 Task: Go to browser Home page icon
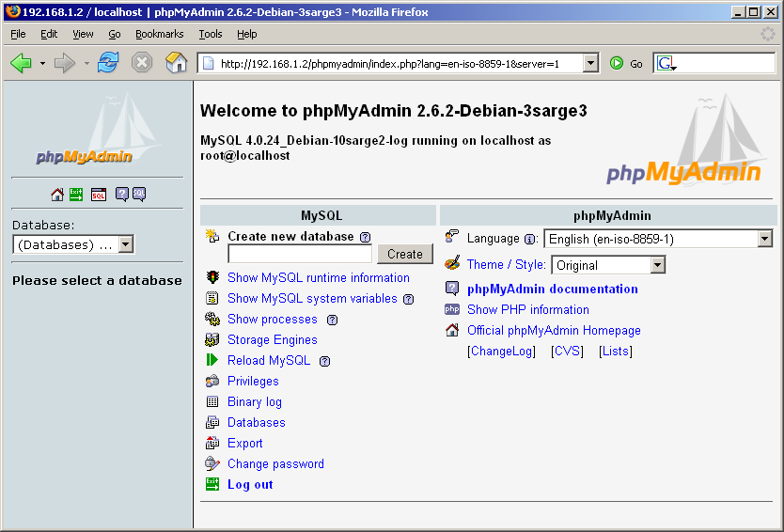pyautogui.click(x=176, y=63)
